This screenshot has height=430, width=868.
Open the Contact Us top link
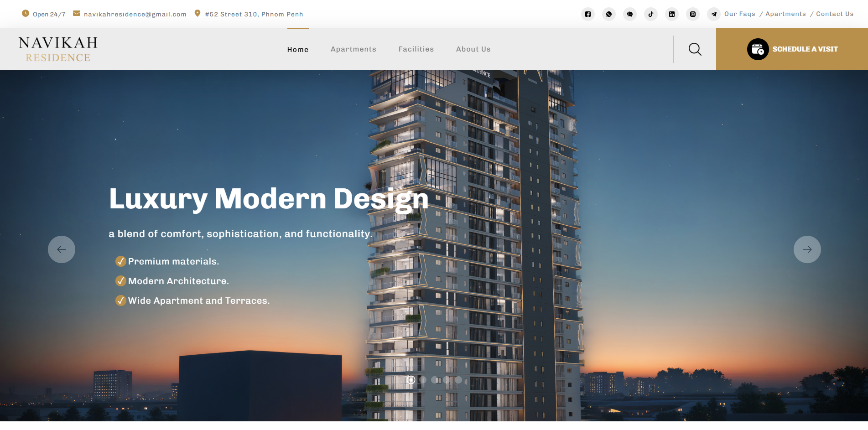point(834,14)
